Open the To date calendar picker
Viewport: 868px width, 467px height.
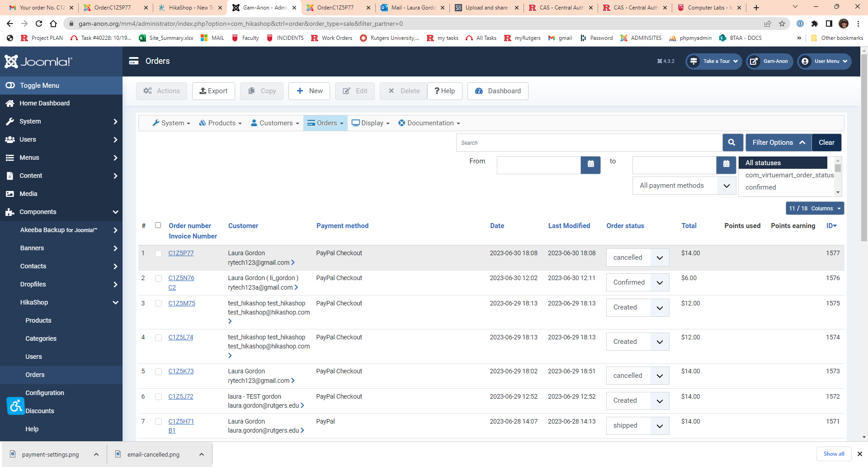726,165
